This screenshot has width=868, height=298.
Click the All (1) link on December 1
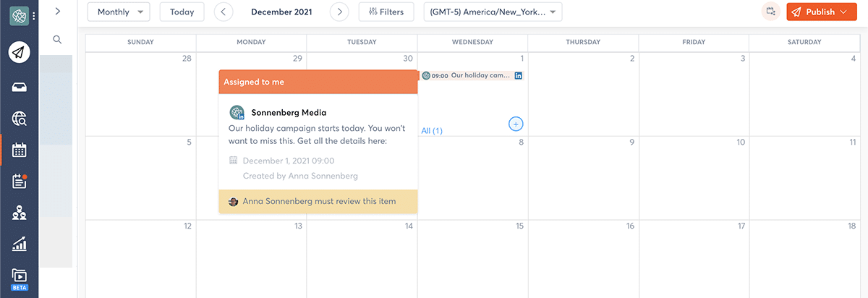point(432,131)
